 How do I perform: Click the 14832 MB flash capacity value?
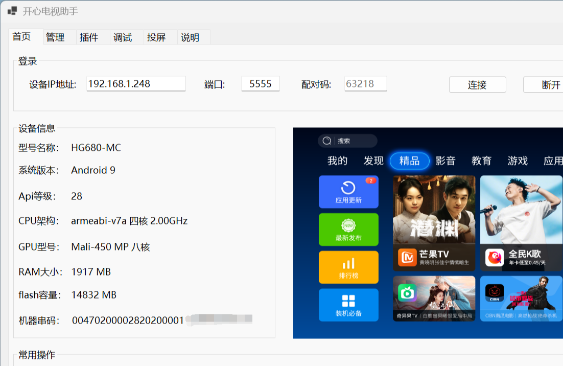pos(94,295)
